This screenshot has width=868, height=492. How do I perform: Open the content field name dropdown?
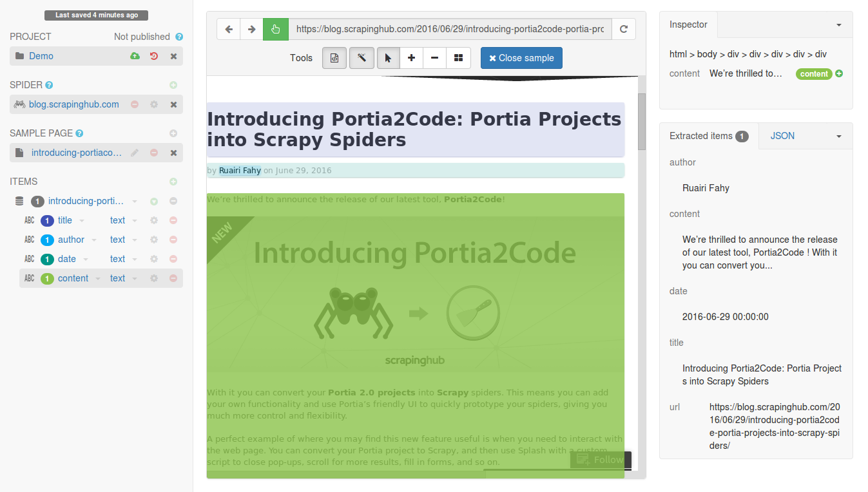98,279
